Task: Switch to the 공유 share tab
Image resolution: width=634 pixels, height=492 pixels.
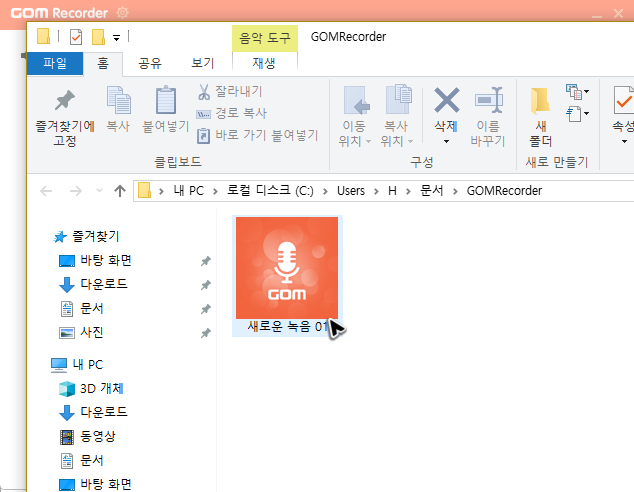Action: point(150,63)
